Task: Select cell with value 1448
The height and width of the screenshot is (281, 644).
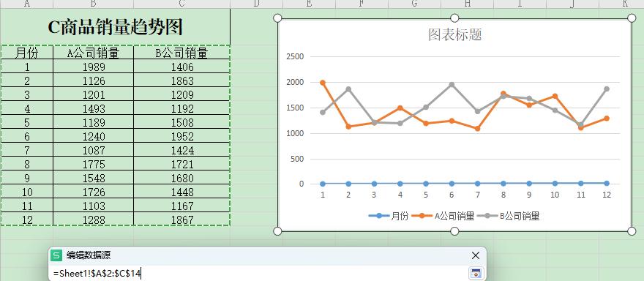Action: (182, 192)
